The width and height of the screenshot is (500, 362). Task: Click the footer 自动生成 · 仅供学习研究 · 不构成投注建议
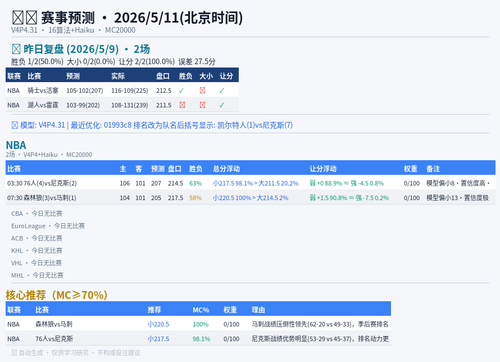tap(76, 353)
